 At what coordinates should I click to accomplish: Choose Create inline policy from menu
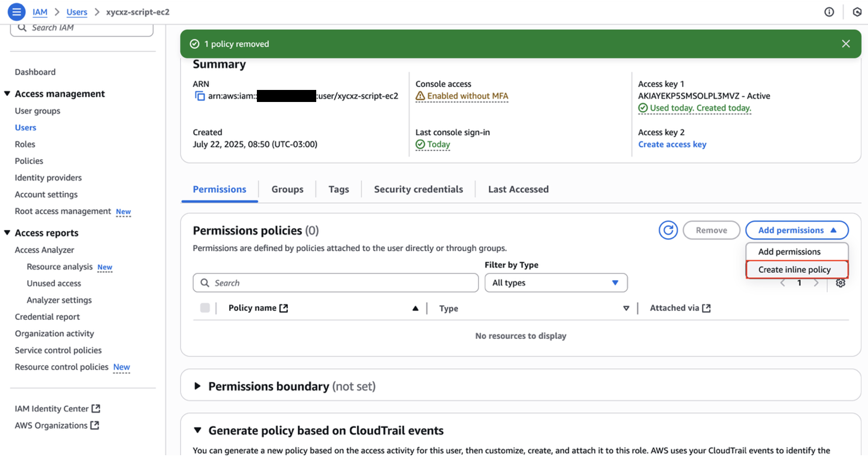click(x=796, y=269)
